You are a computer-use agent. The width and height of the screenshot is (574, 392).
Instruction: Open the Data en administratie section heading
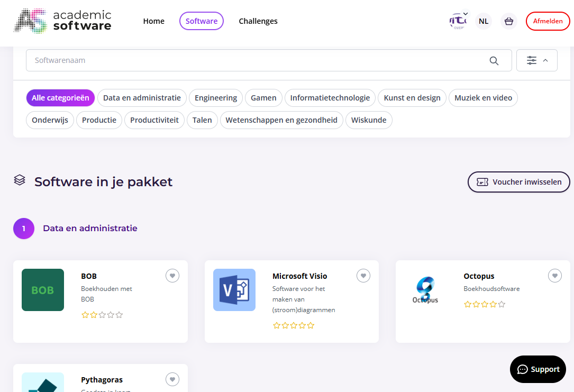90,229
